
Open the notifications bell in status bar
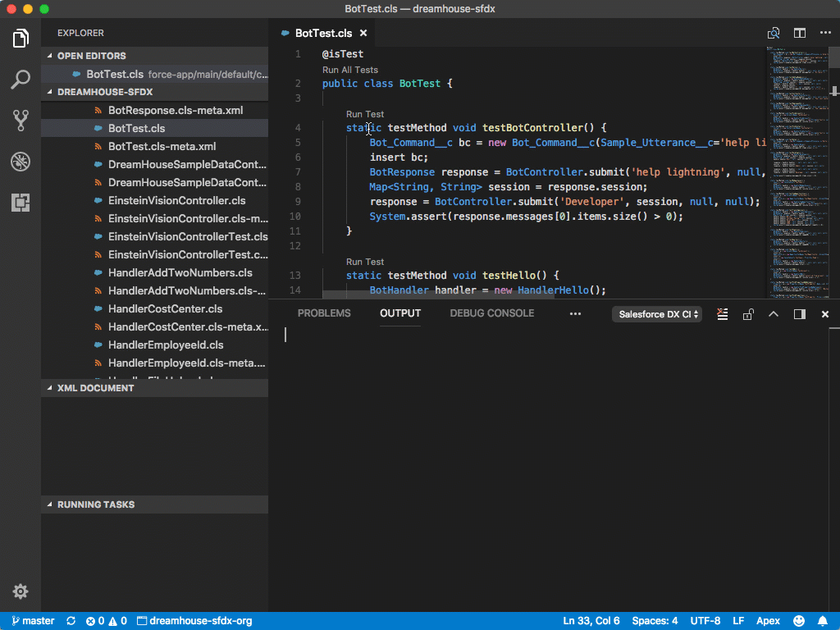point(824,620)
